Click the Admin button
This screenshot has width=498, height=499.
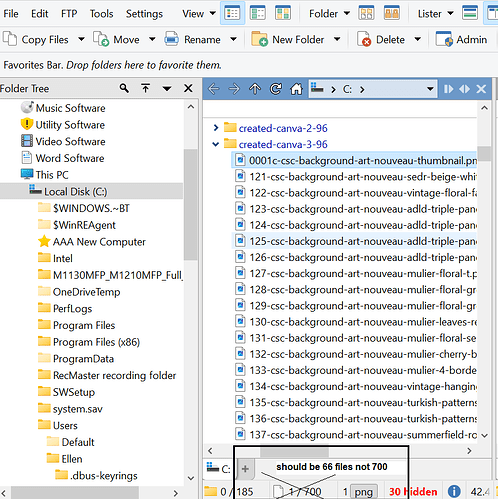coord(461,40)
